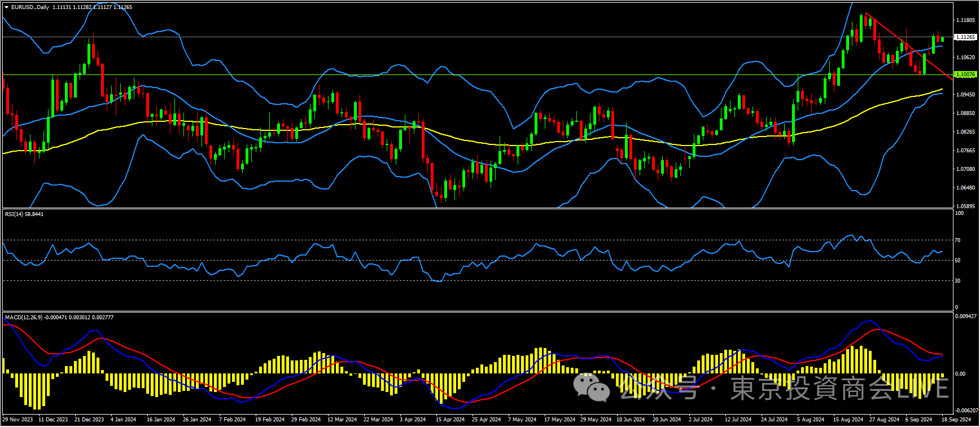Click the MACD scale value -0.006207

pos(966,411)
